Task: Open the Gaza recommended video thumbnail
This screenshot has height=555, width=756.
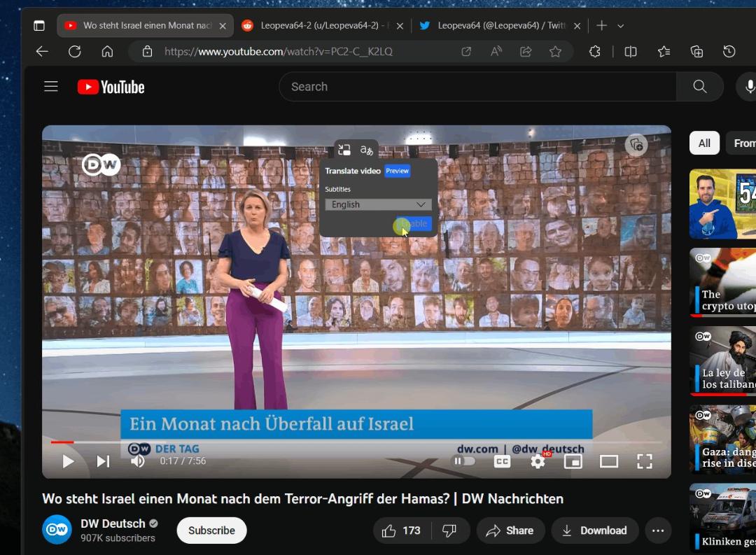Action: pyautogui.click(x=722, y=440)
